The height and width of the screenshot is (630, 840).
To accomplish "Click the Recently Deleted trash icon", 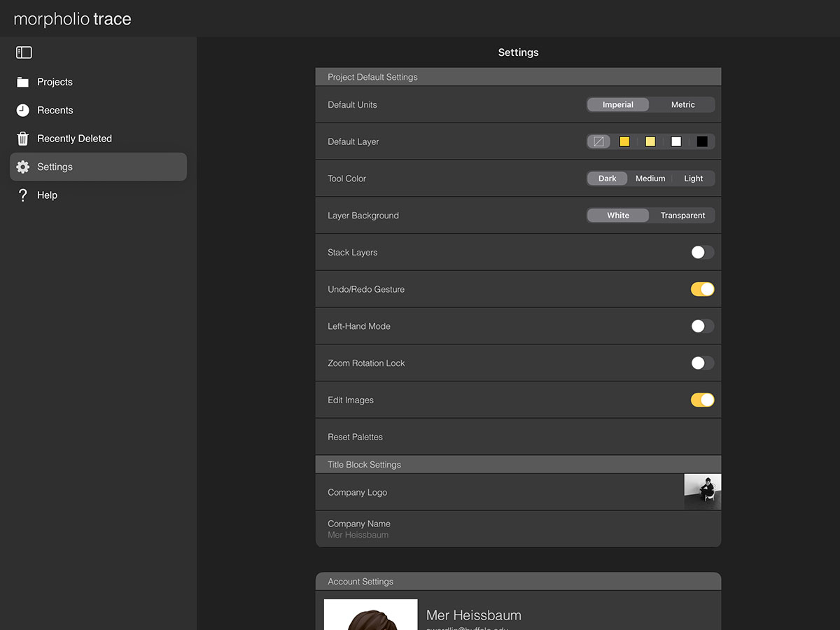I will (23, 139).
